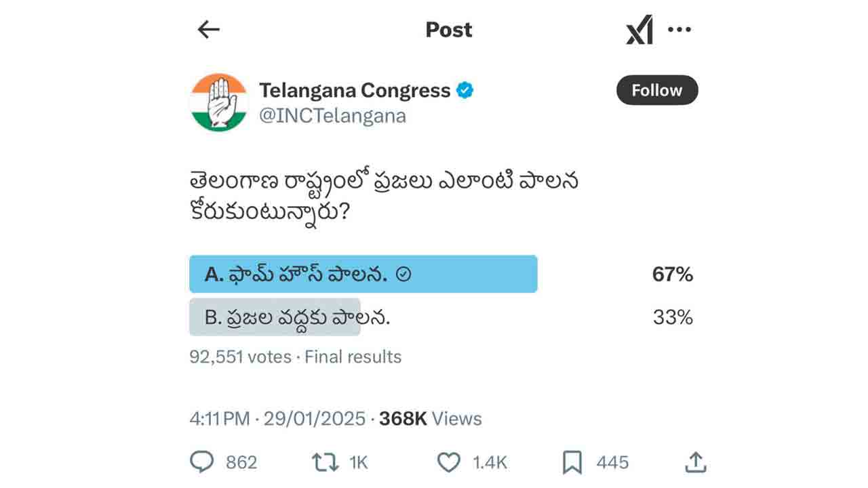
Task: Like the post with the heart icon
Action: point(448,462)
